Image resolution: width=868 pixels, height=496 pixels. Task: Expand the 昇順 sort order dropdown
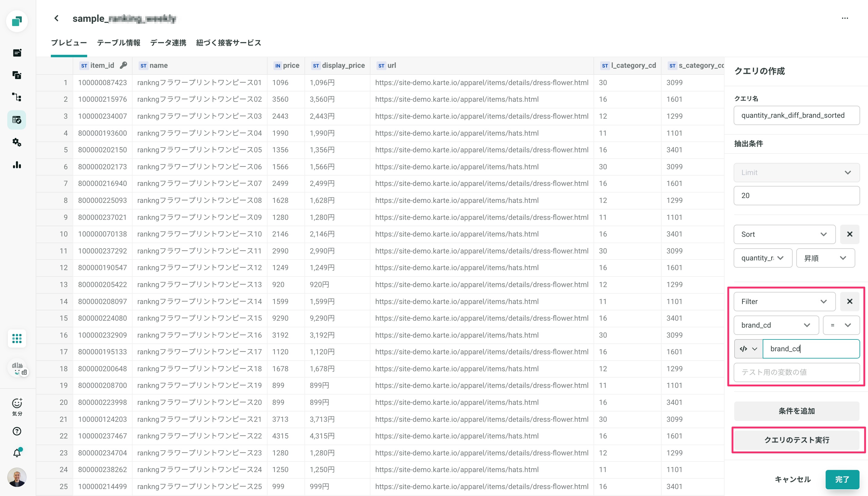(x=825, y=258)
